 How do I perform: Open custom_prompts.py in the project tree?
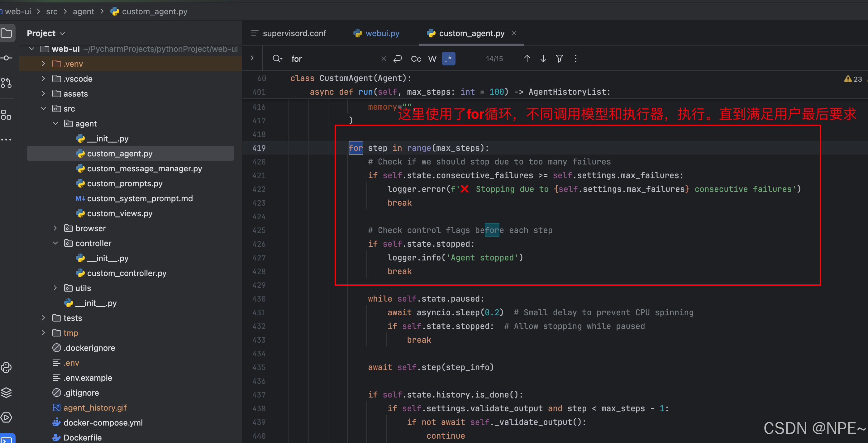click(x=125, y=183)
